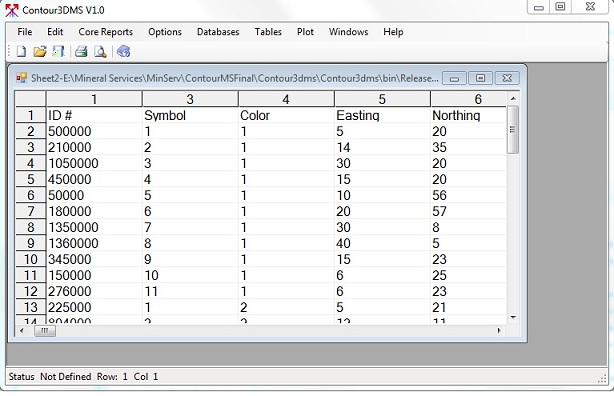Click 'Not Defined' status bar text
The image size is (614, 396).
click(x=65, y=376)
